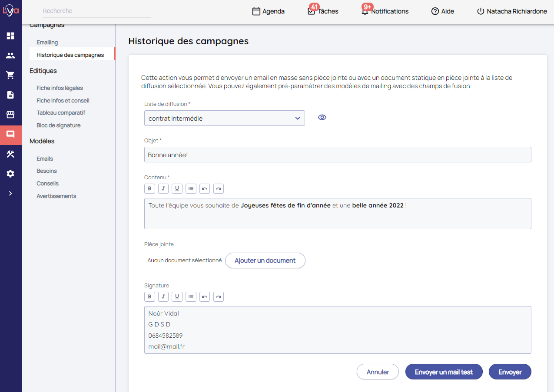Open Natacha Richiardone user menu
This screenshot has height=392, width=554.
512,11
